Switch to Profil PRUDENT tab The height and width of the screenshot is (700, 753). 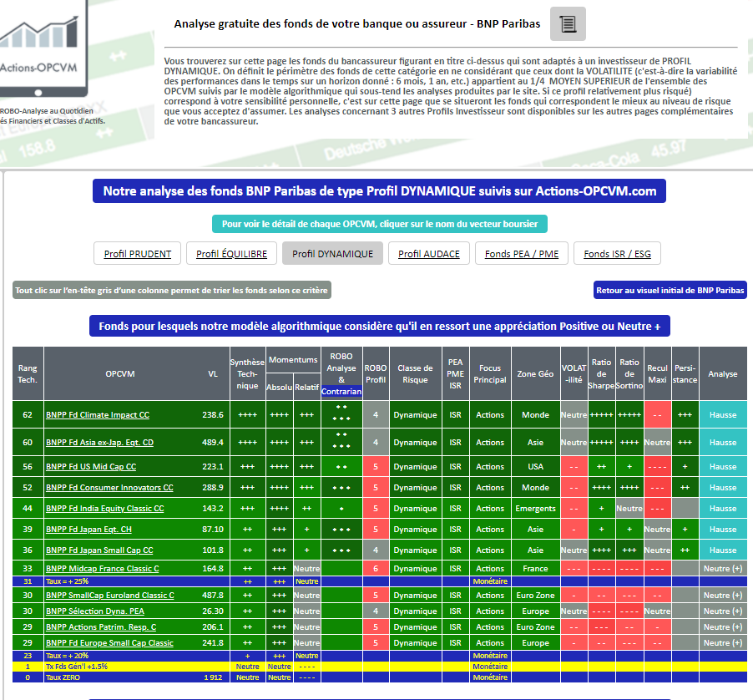pos(138,254)
